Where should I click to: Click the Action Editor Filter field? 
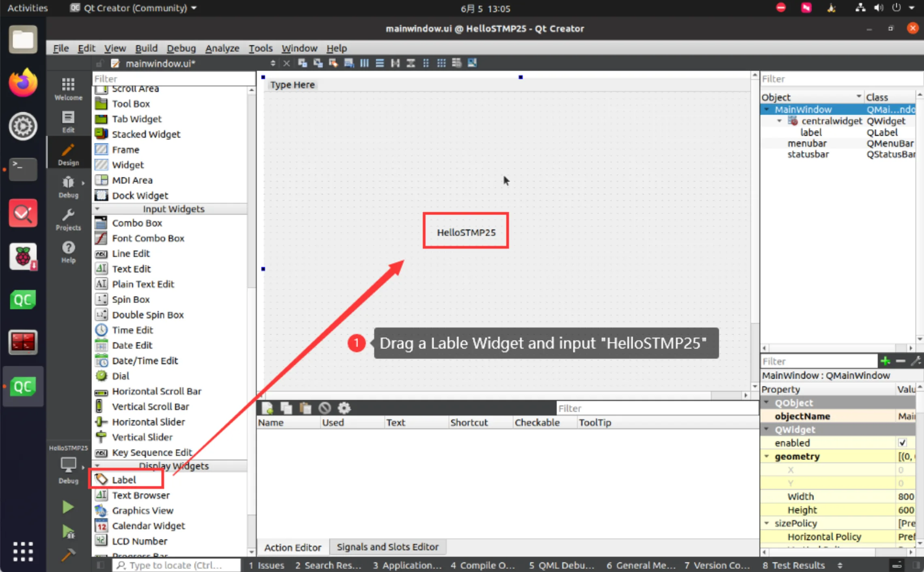[x=657, y=408]
